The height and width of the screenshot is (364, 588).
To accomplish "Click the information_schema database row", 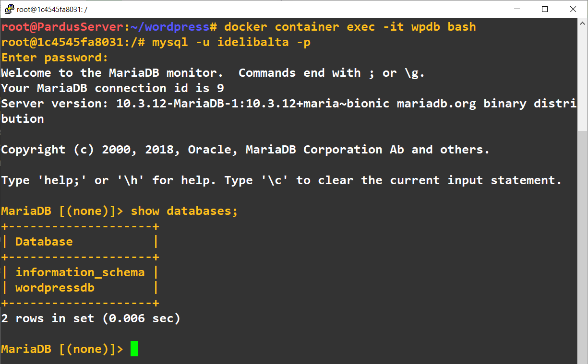I will click(x=80, y=272).
